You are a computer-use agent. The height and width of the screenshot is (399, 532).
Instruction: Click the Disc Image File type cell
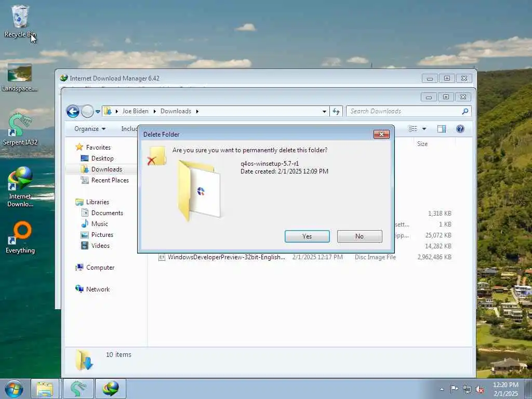[x=375, y=257]
